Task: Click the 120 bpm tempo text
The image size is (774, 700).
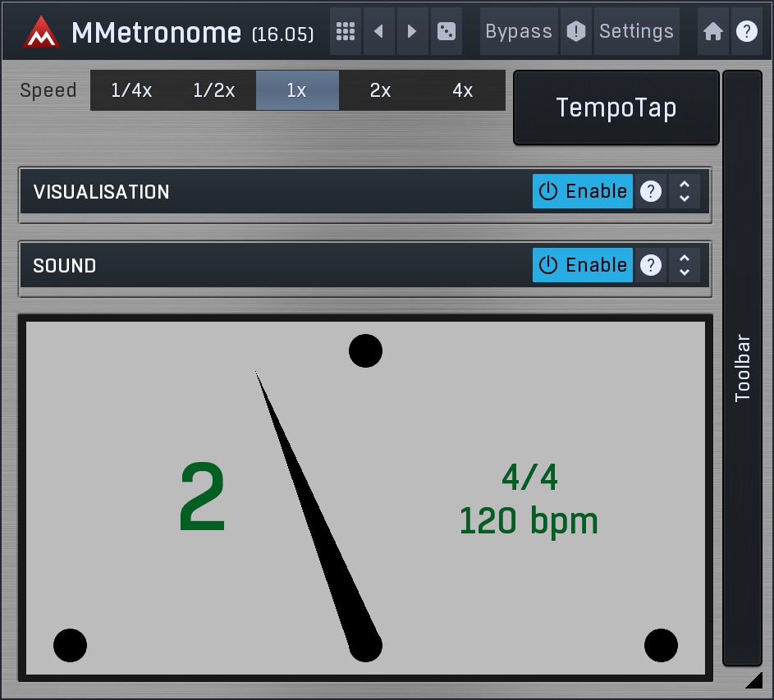Action: pos(529,521)
